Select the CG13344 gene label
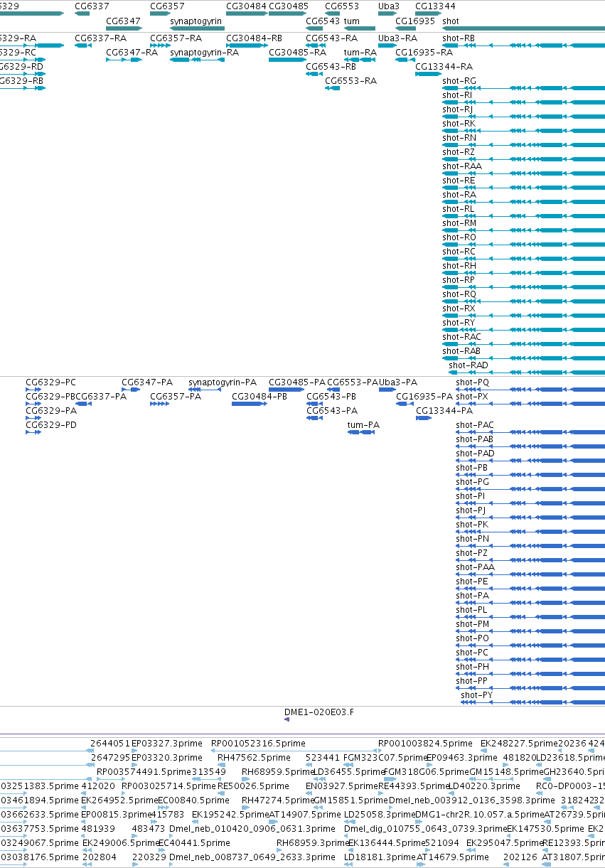 (435, 6)
